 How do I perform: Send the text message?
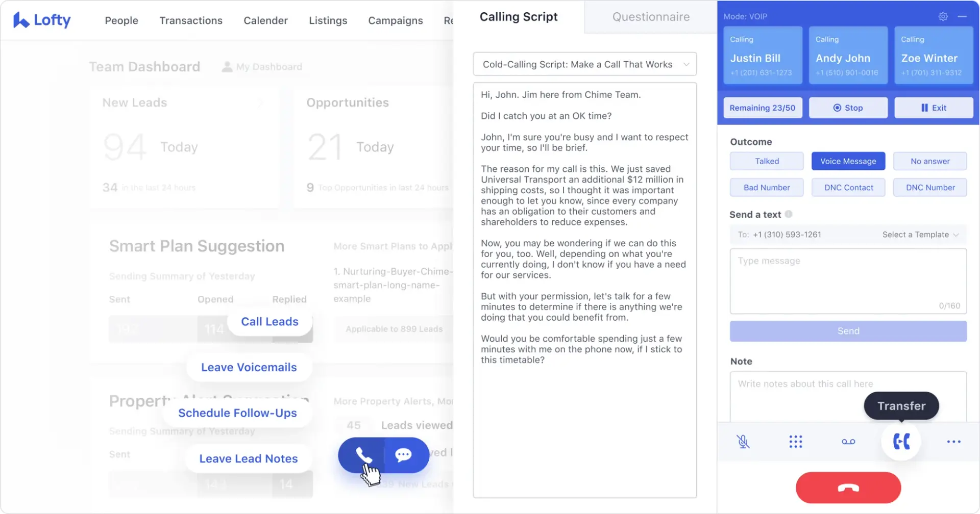point(848,331)
